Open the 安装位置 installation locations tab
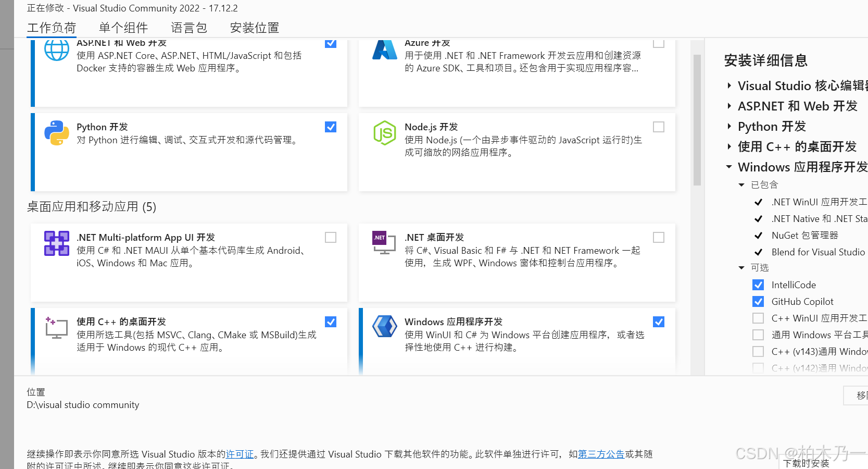This screenshot has width=868, height=469. click(255, 28)
